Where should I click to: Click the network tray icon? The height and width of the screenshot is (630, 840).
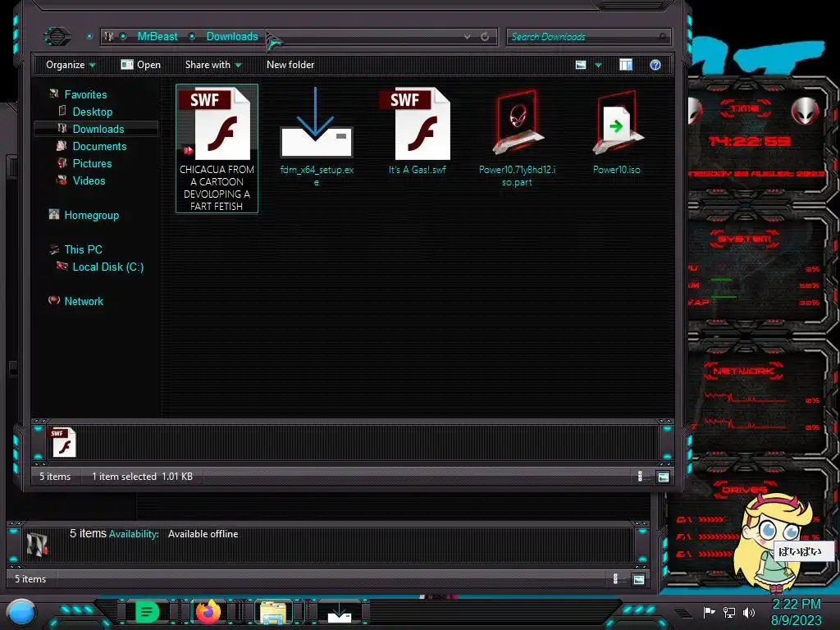(728, 612)
